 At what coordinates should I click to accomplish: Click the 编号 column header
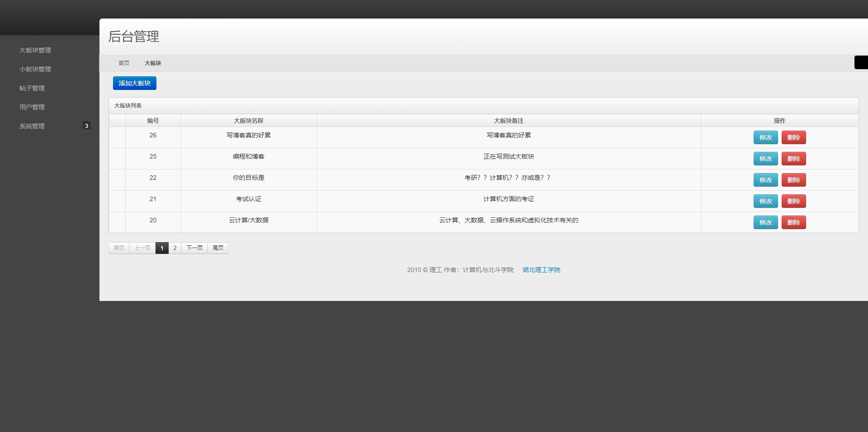pyautogui.click(x=153, y=121)
